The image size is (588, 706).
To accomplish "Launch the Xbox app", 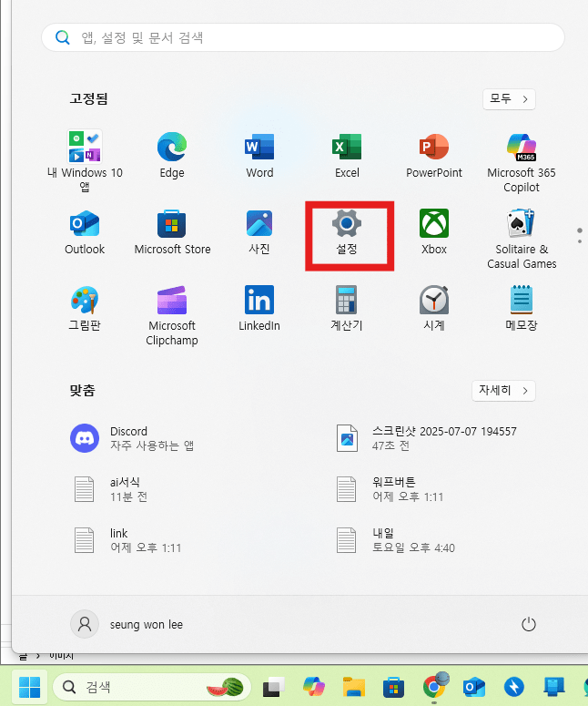I will click(434, 232).
